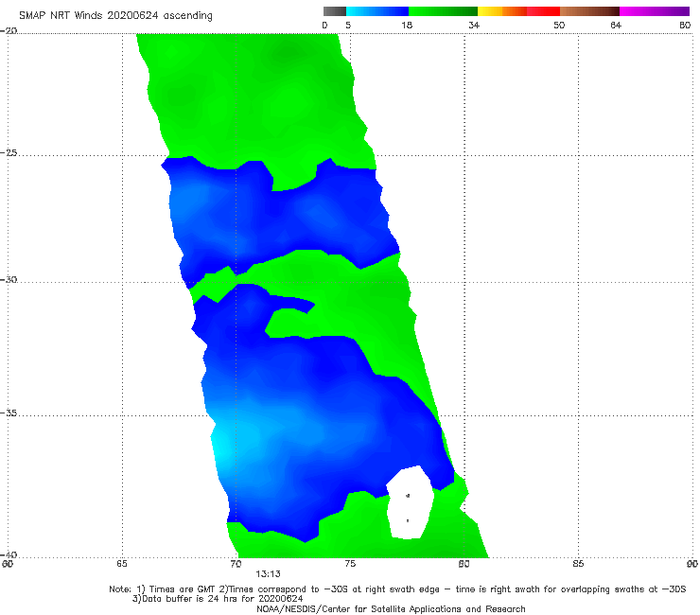
Task: Pick the magenta-purple segment of the color scale
Action: (655, 11)
